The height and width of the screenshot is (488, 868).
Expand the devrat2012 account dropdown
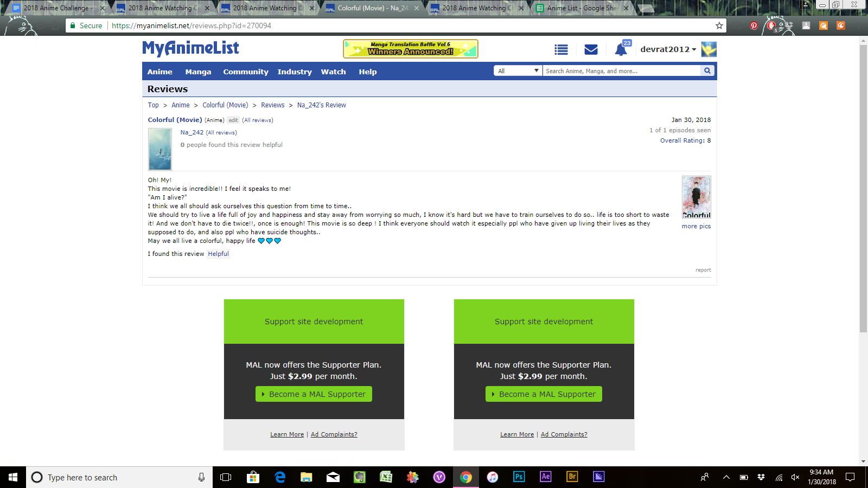pyautogui.click(x=668, y=49)
